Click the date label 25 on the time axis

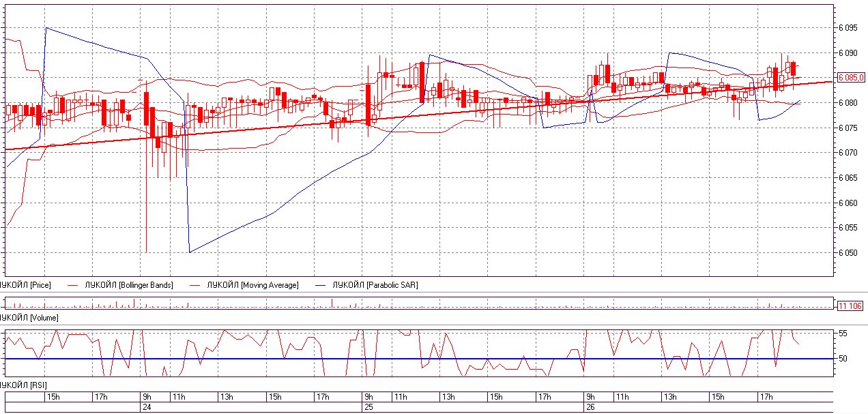click(368, 407)
